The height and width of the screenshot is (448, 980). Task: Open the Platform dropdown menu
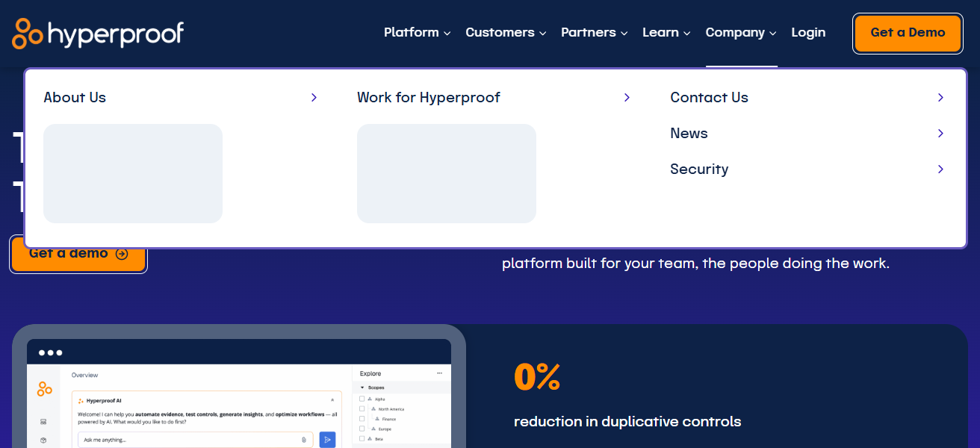coord(418,33)
